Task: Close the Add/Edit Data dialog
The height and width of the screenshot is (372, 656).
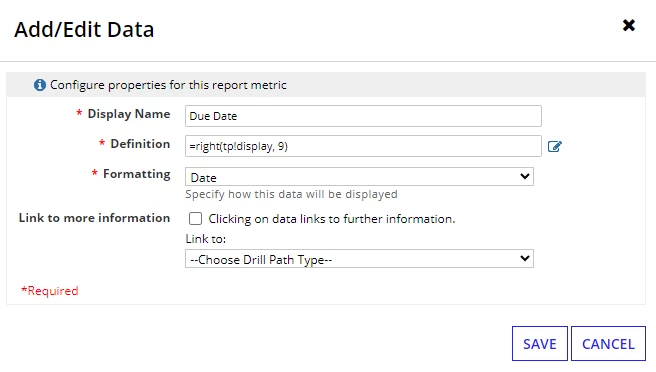Action: (629, 26)
